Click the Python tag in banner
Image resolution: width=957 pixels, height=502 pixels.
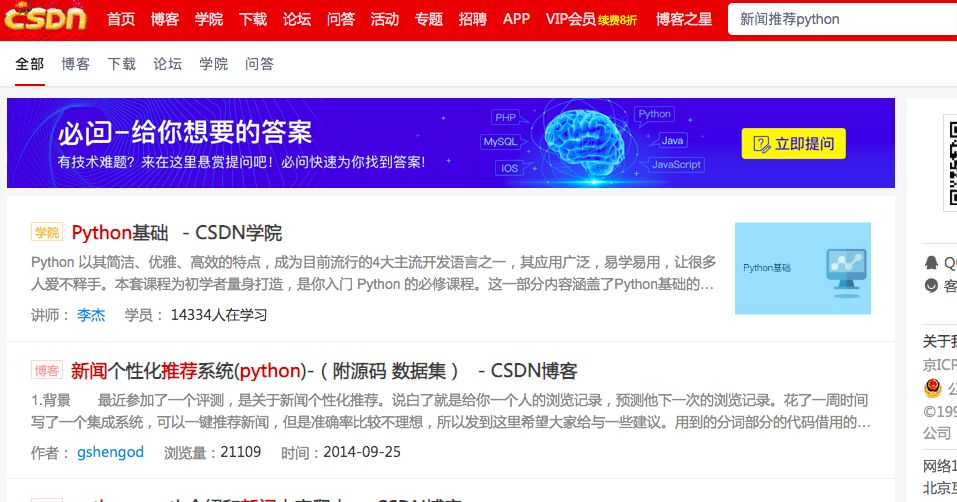click(654, 114)
